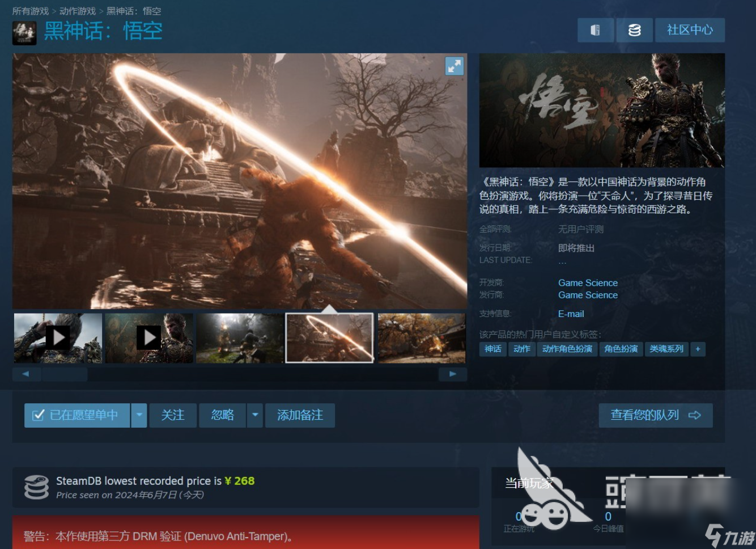Click the game header capsule image
The height and width of the screenshot is (549, 756).
[602, 110]
